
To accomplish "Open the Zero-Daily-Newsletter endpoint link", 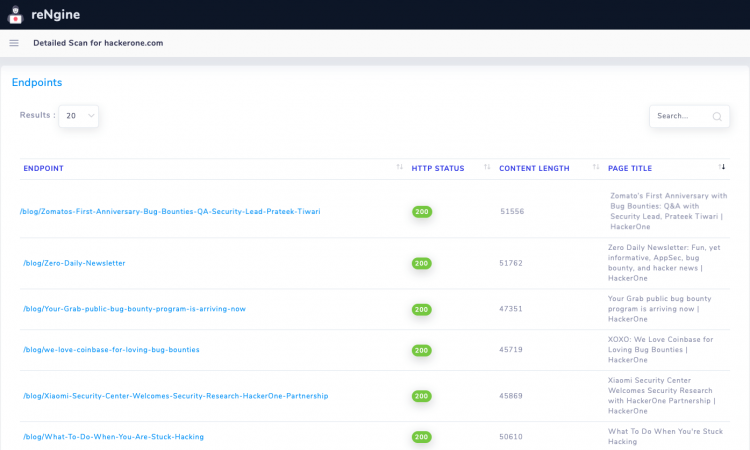I will (74, 263).
